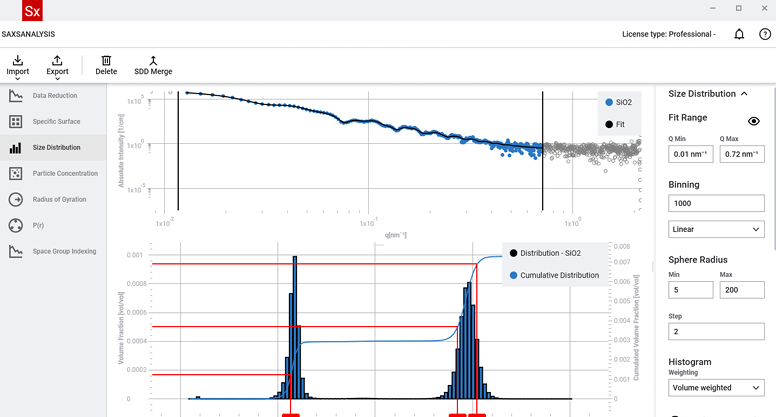This screenshot has width=776, height=417.
Task: Click the SDD Merge icon
Action: [x=153, y=61]
